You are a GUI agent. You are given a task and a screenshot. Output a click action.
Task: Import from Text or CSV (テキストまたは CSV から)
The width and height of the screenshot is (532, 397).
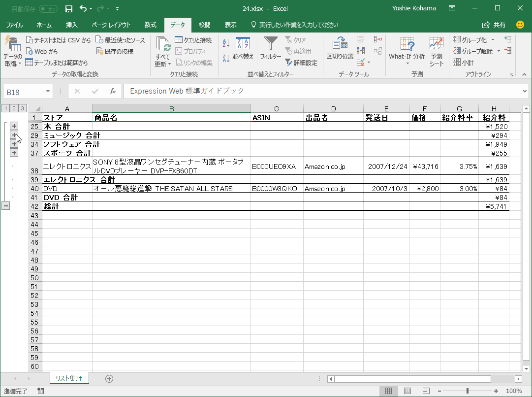coord(59,40)
